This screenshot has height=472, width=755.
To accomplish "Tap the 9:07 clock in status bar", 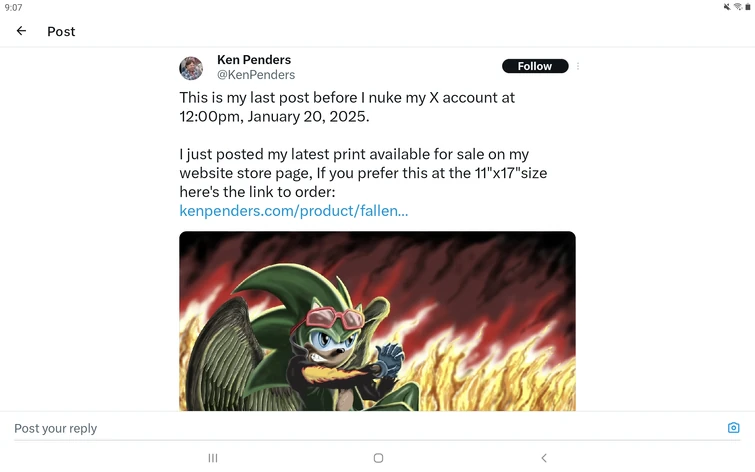I will tap(13, 7).
